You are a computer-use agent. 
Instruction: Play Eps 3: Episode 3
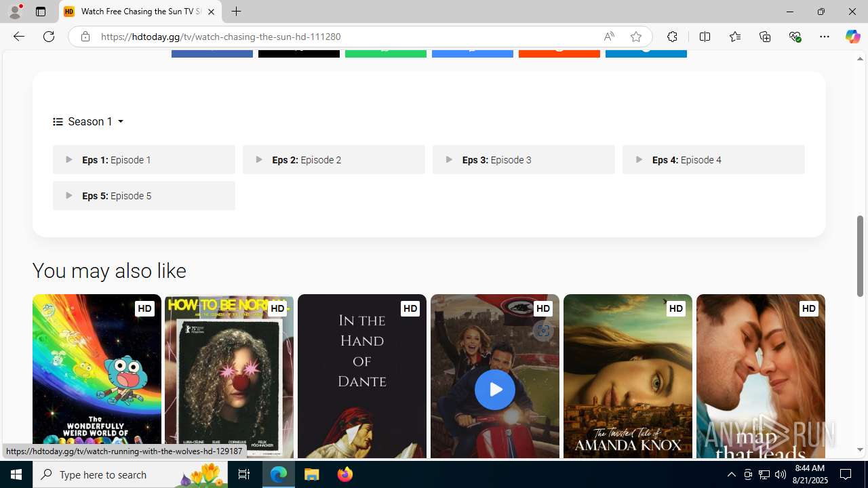pyautogui.click(x=524, y=160)
